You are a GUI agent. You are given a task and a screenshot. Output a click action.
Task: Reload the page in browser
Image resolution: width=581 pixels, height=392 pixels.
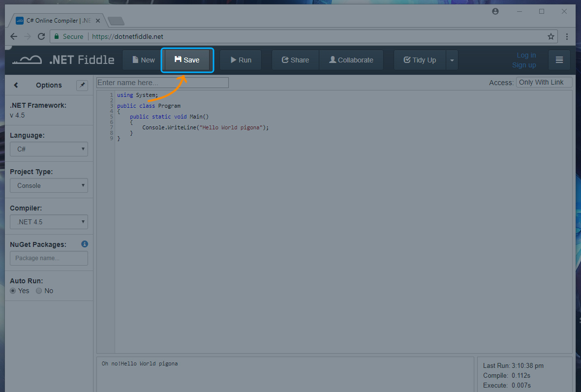coord(41,36)
